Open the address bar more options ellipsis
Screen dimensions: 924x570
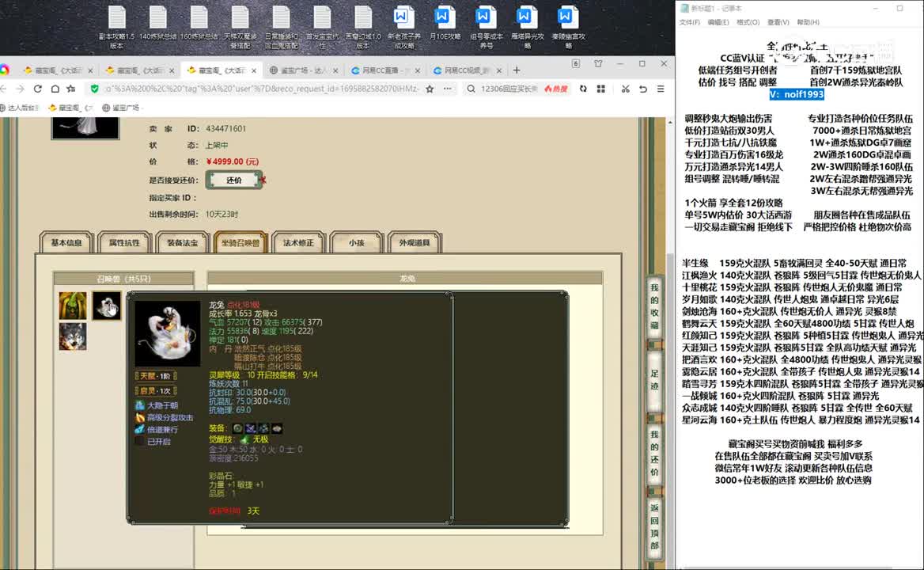(x=448, y=89)
